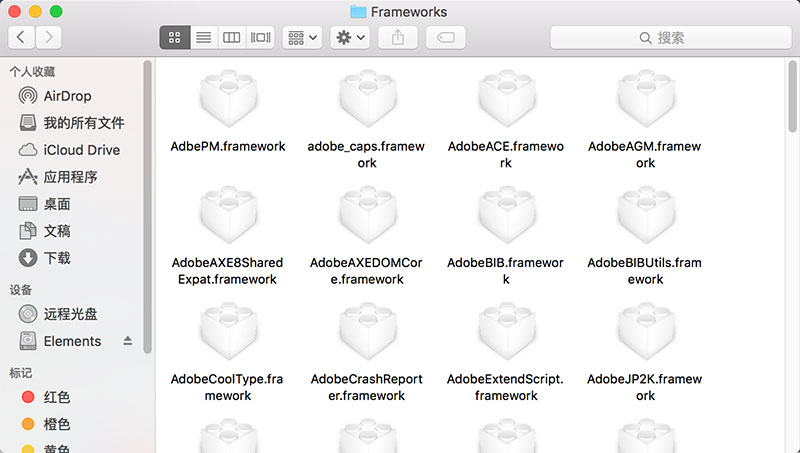Switch to list view
This screenshot has width=800, height=453.
(x=204, y=37)
